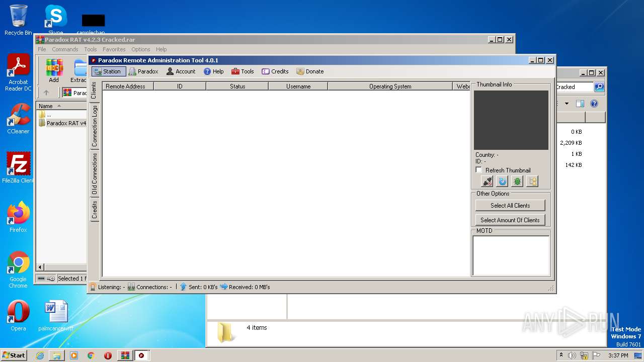Open WinRAR Tools menu
Screen dimensions: 644x362
(91, 49)
